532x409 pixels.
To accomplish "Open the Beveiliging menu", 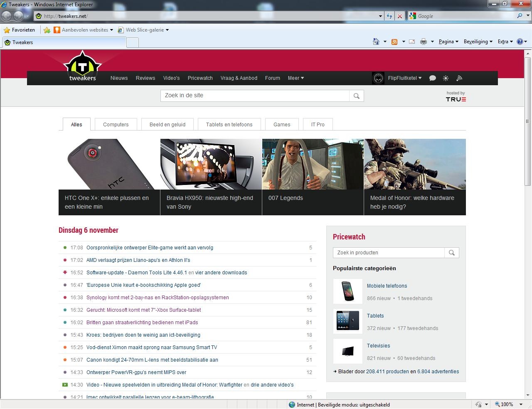I will (x=478, y=42).
